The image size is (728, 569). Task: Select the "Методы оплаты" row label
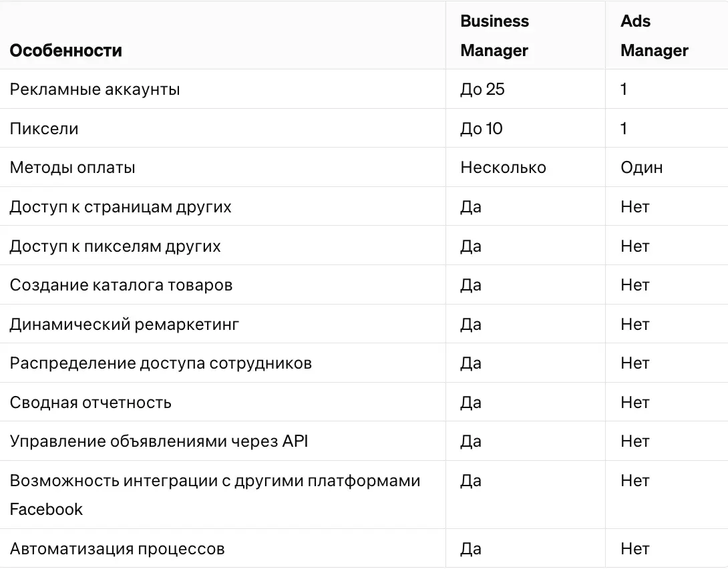(x=72, y=168)
